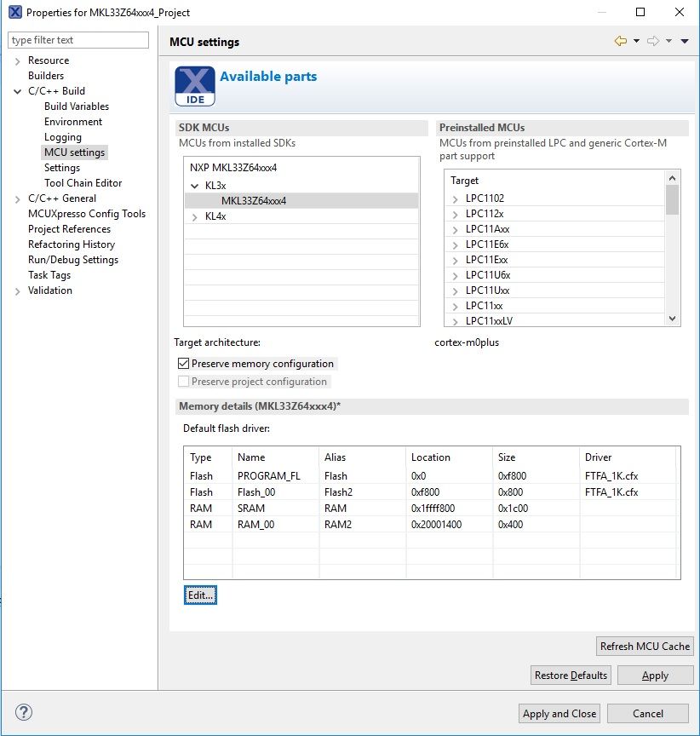700x736 pixels.
Task: Select MCU settings in the tree
Action: coord(75,152)
